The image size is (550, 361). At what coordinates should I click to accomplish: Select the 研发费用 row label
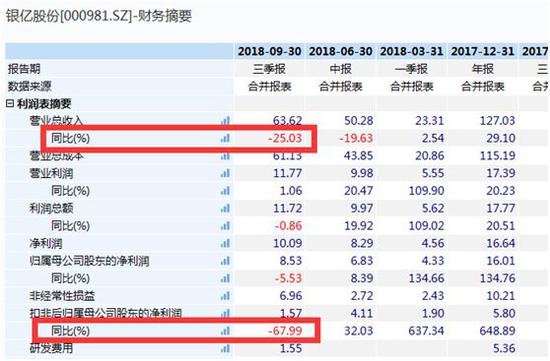pos(51,348)
